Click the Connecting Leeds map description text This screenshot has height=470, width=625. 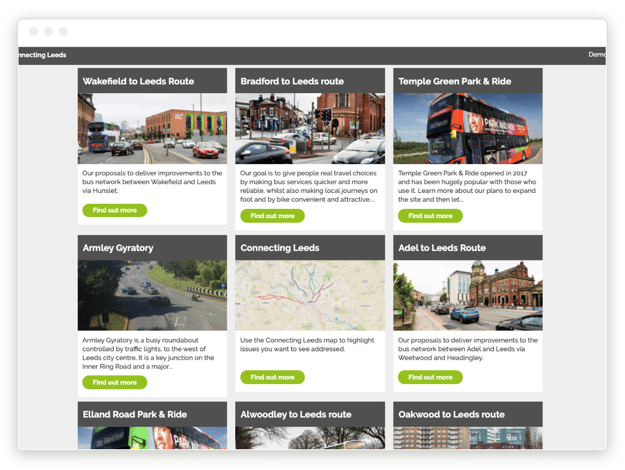[307, 344]
